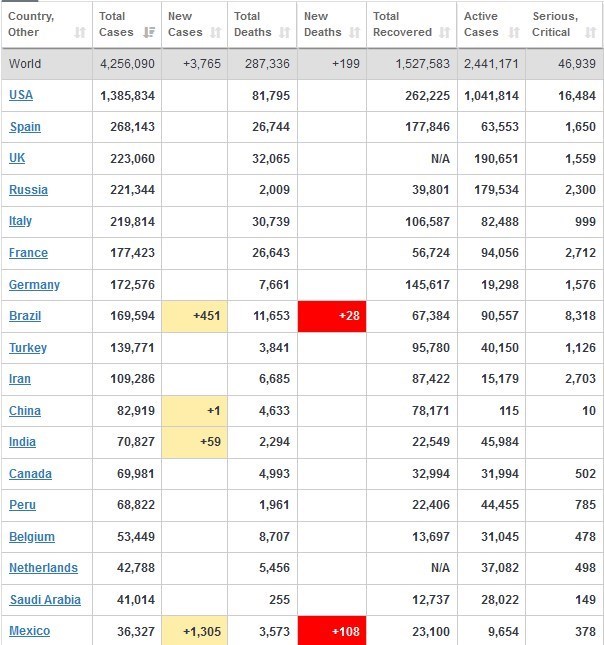Viewport: 604px width, 645px height.
Task: Follow the Brazil country link
Action: click(x=27, y=316)
